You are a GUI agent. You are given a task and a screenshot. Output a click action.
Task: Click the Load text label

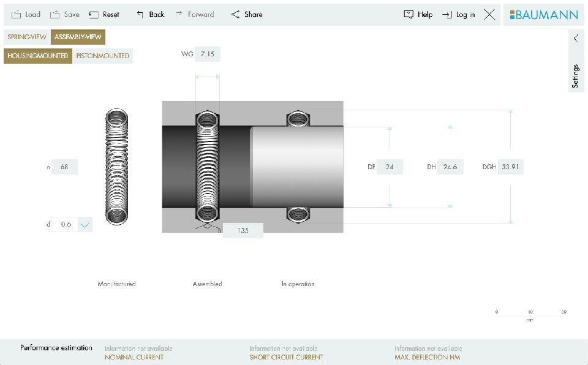[32, 15]
